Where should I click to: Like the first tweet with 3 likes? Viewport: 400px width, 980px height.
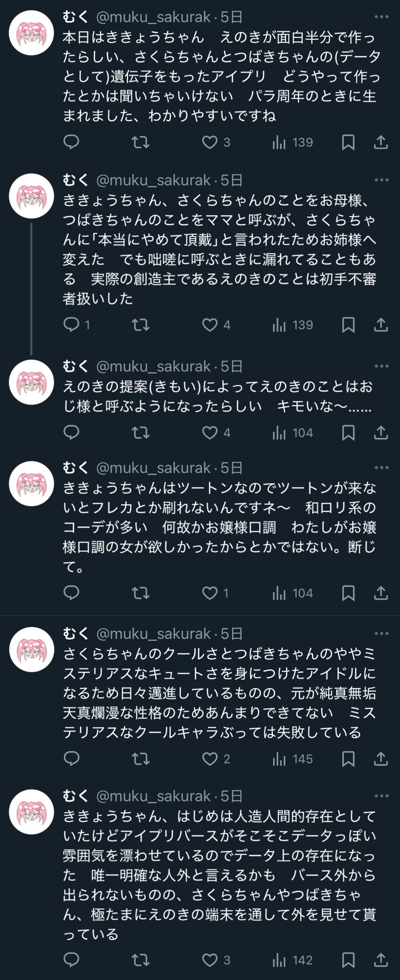210,142
